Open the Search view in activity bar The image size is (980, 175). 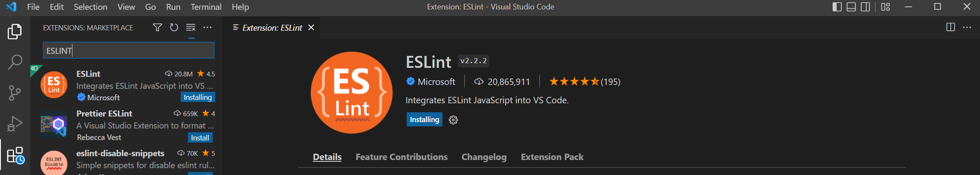pyautogui.click(x=15, y=62)
